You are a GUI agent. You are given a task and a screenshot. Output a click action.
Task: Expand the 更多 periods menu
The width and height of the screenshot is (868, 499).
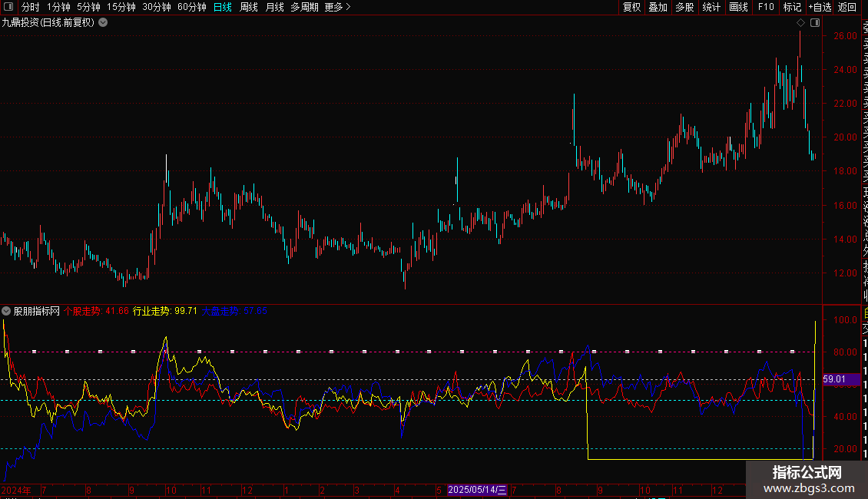337,7
